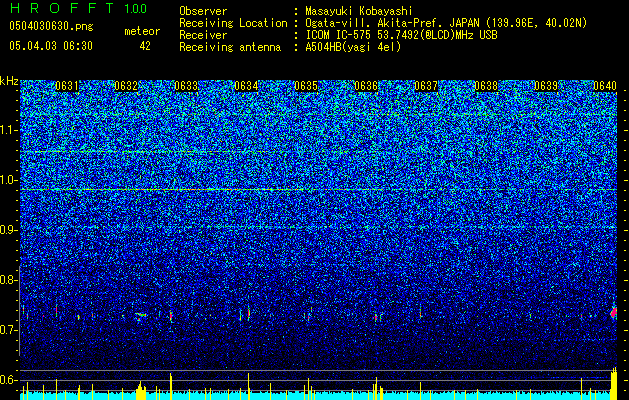Click the 1.1 kHz axis label
Image resolution: width=629 pixels, height=400 pixels.
8,130
